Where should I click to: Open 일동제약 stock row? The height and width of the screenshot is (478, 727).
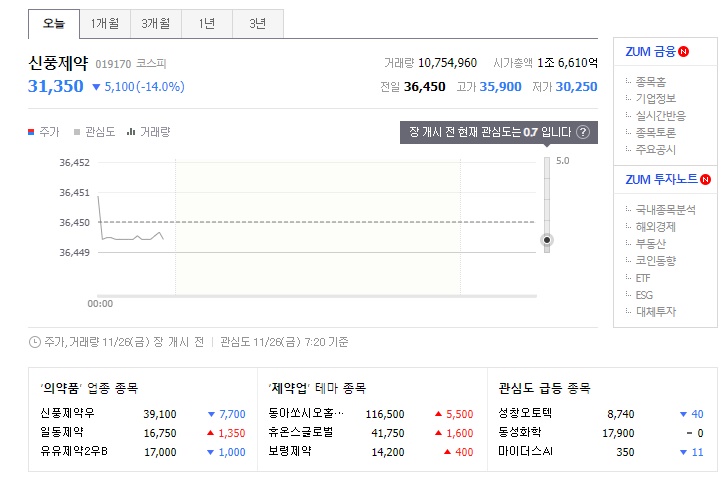[x=62, y=432]
